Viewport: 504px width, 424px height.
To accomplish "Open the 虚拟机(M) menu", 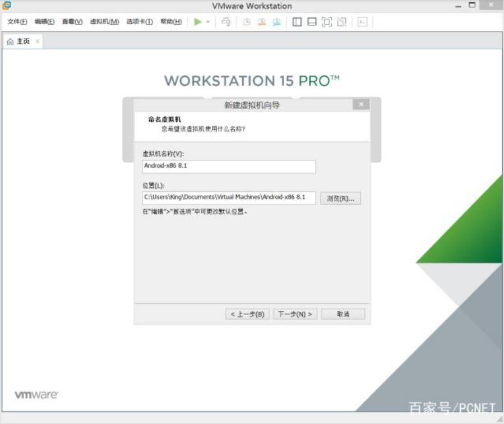I will [x=104, y=21].
